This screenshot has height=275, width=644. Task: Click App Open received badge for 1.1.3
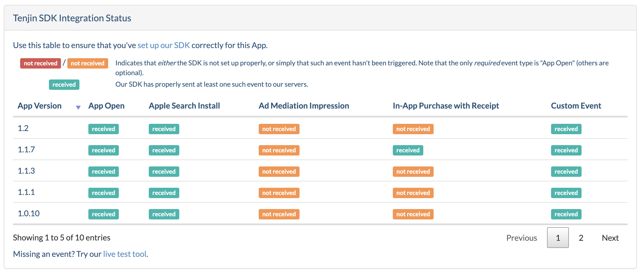(104, 172)
